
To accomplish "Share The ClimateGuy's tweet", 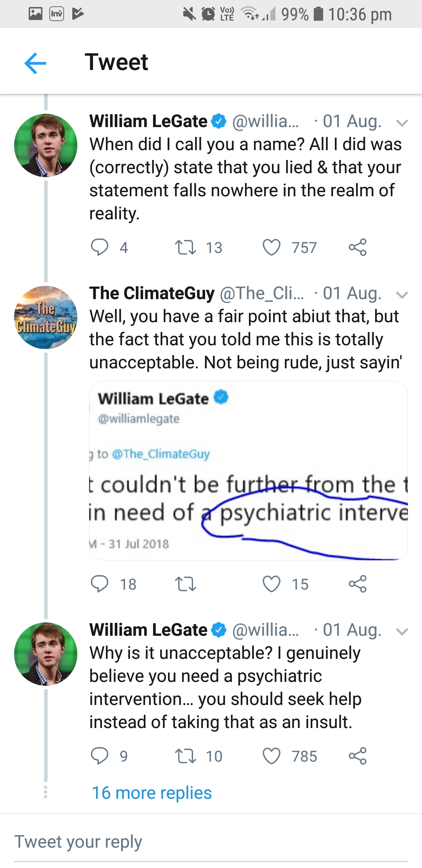I will click(x=358, y=584).
